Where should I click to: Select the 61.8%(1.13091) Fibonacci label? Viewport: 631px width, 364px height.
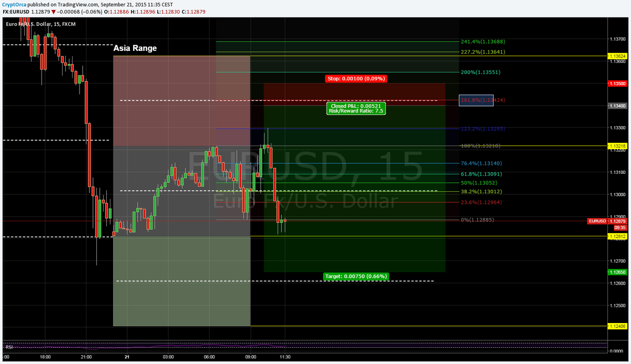(481, 173)
